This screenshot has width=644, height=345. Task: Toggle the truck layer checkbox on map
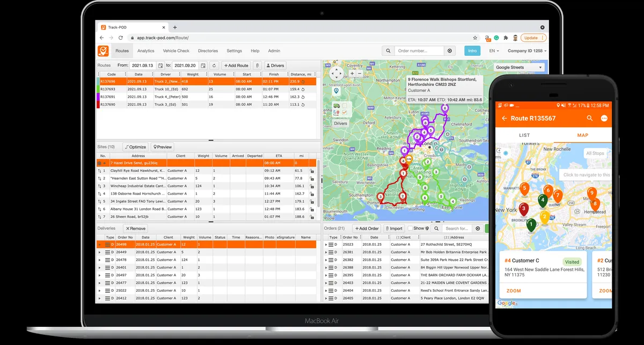345,106
